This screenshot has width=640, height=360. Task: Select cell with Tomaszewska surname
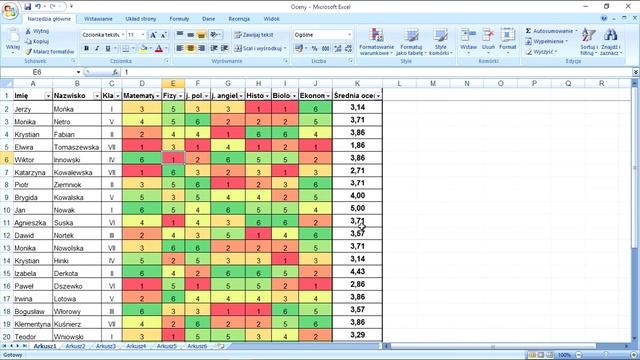click(77, 147)
